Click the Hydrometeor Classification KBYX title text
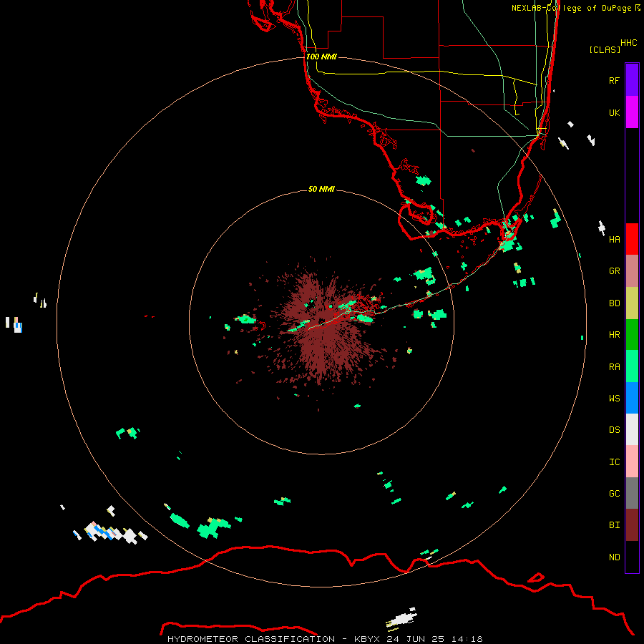644x644 pixels. tap(325, 639)
